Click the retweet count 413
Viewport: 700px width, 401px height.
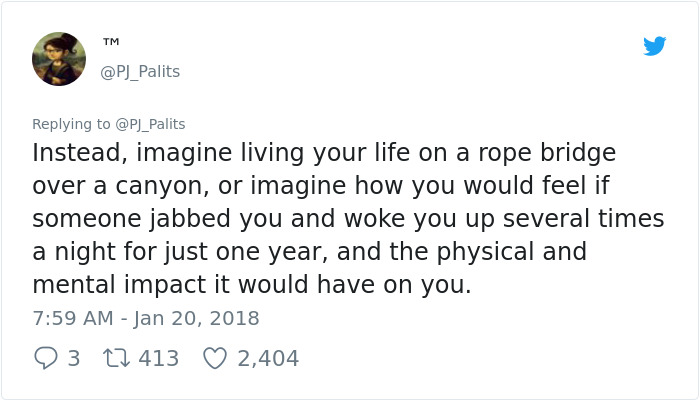[158, 358]
